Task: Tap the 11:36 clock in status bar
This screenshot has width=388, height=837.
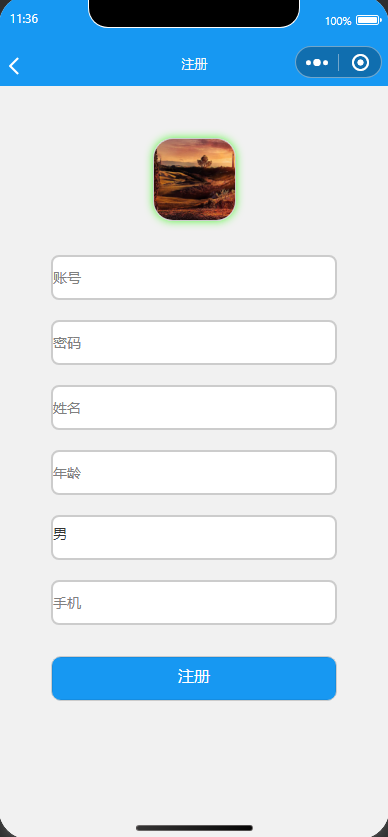Action: 24,19
